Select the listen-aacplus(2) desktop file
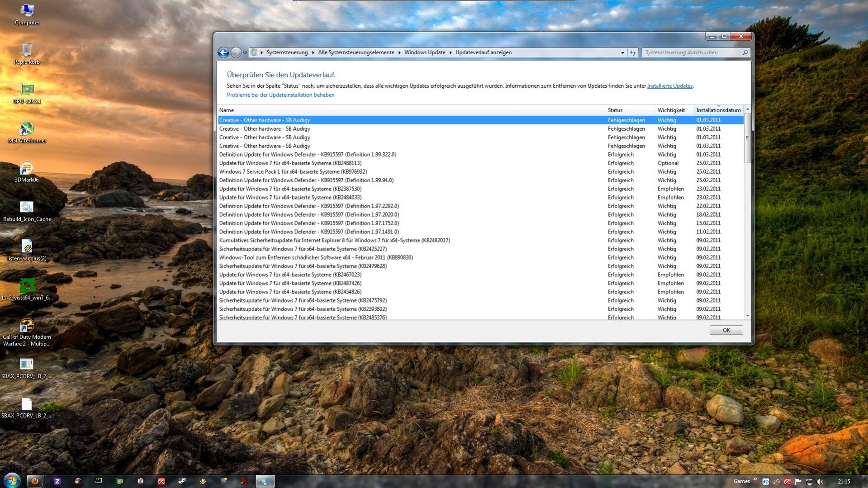868x488 pixels. tap(27, 251)
